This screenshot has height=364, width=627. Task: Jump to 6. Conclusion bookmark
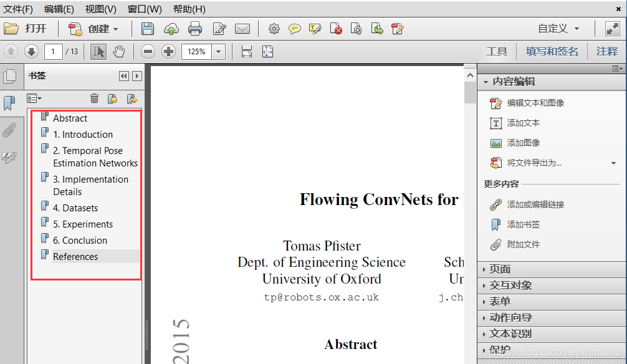(x=80, y=241)
